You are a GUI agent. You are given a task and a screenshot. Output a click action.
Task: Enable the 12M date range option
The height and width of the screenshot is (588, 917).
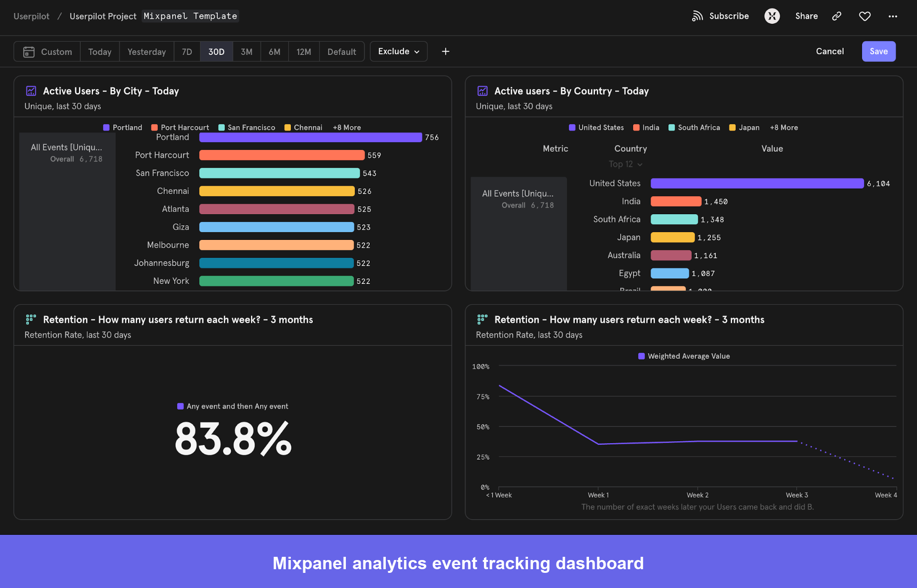[x=303, y=51]
